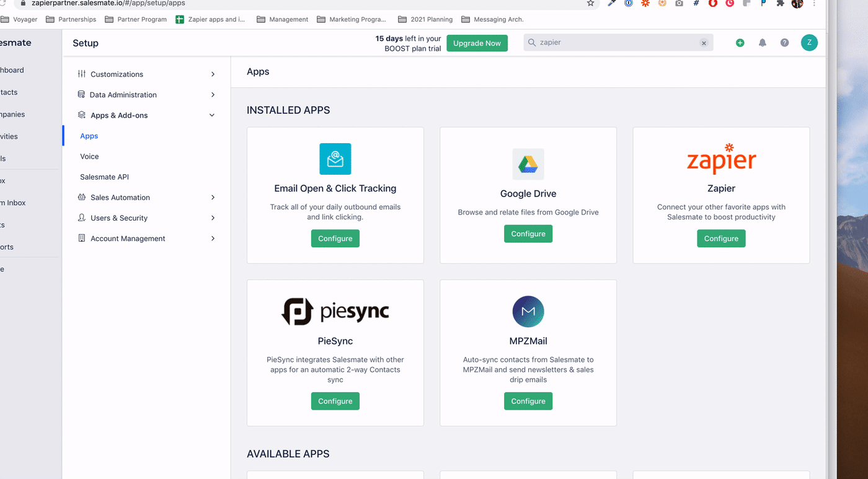This screenshot has width=868, height=479.
Task: Open help via the question mark icon
Action: [785, 43]
